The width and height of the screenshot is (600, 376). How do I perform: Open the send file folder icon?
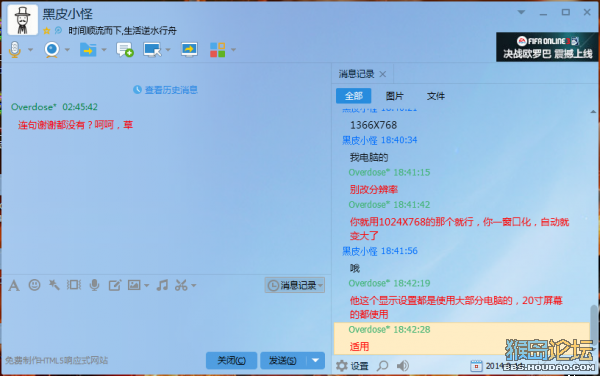click(88, 50)
